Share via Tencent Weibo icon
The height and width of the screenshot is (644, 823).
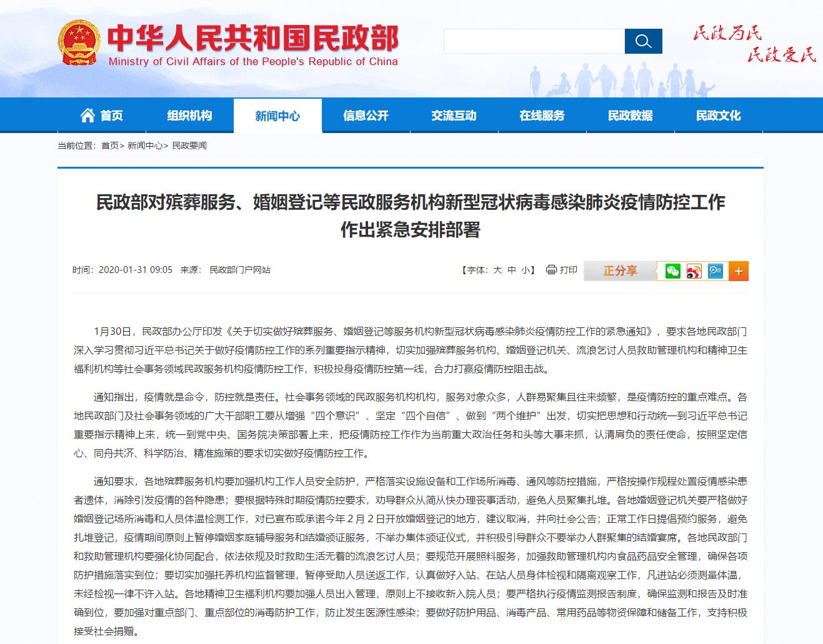click(x=715, y=271)
